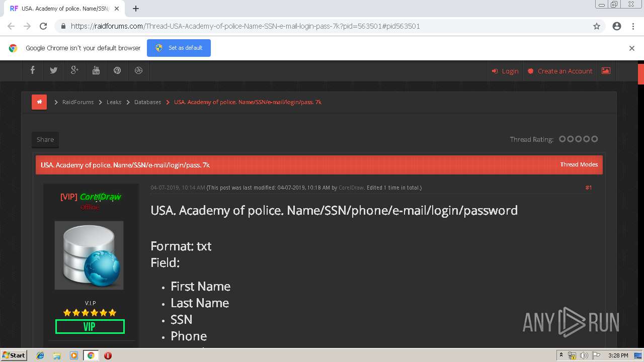
Task: Open the volume tray icon
Action: click(x=584, y=355)
